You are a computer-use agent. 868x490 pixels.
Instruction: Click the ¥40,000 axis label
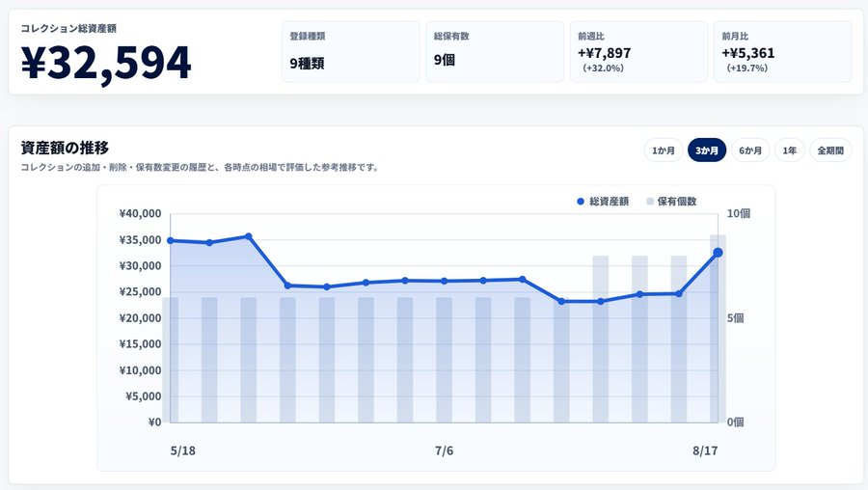coord(140,214)
